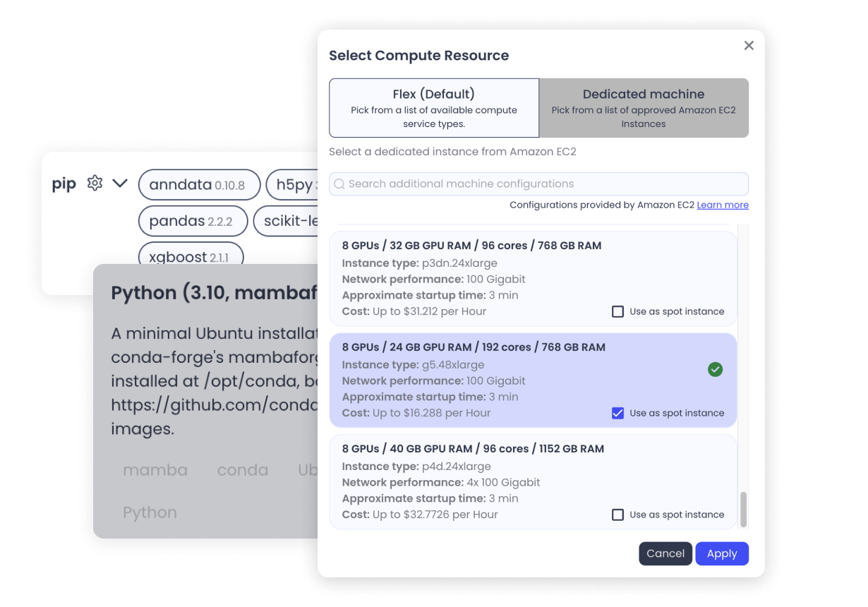Enable spot instance for p4d.24xlarge
The width and height of the screenshot is (868, 607).
617,515
